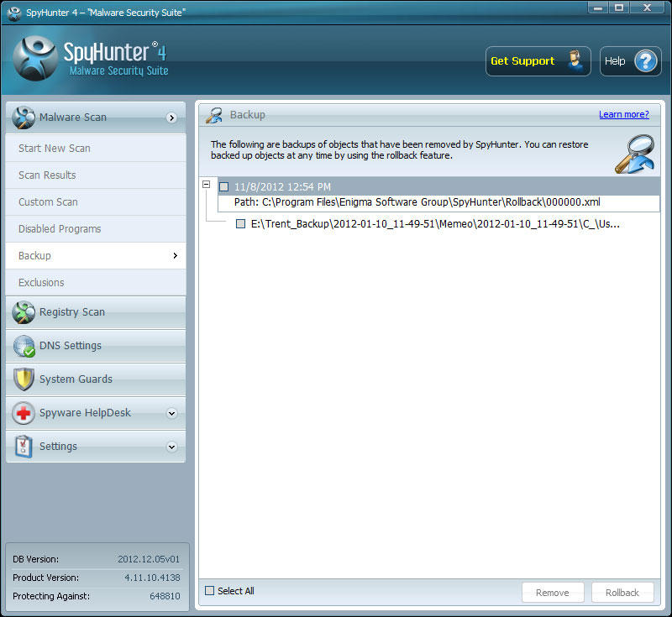Select the Backup menu item
672x617 pixels.
point(96,256)
